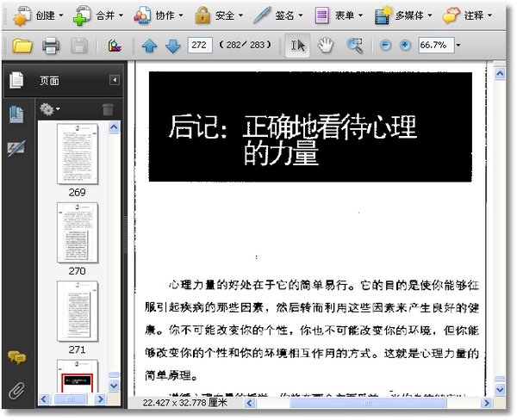Toggle the text select tool
The image size is (517, 420).
(x=298, y=46)
